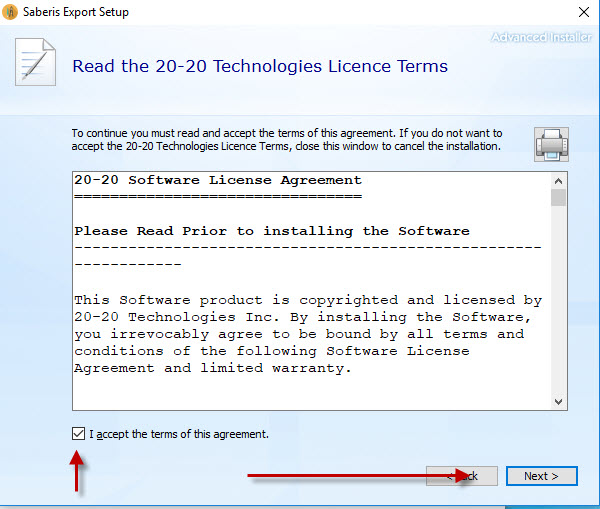Click the Saberis app icon in title bar
Screen dimensions: 600x509
pos(10,12)
